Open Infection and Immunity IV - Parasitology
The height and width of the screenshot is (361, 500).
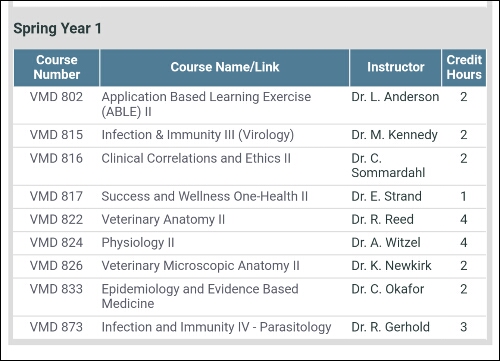click(x=216, y=327)
